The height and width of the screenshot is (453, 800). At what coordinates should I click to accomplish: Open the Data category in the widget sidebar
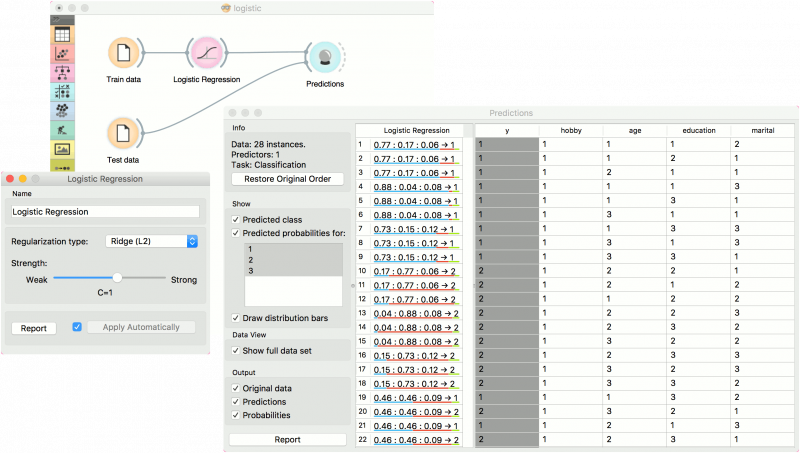pyautogui.click(x=62, y=36)
